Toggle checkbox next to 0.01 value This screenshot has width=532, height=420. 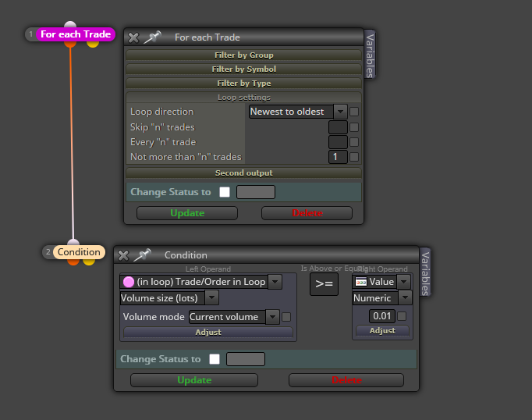point(402,316)
